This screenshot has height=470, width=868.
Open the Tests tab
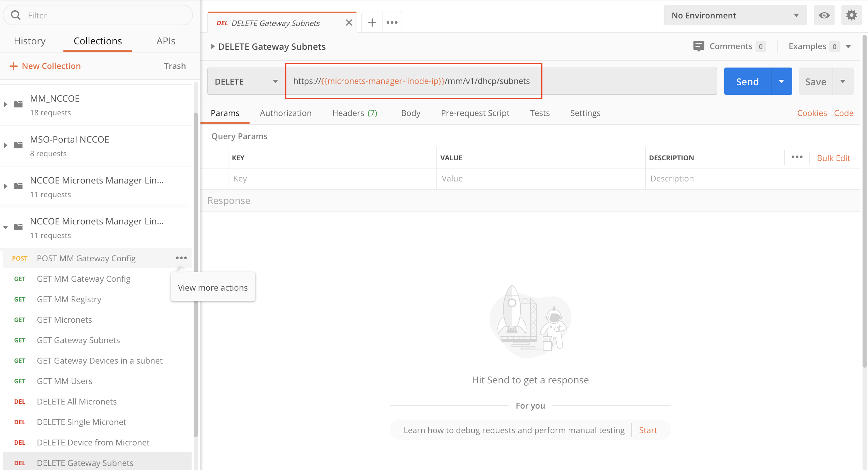[540, 113]
